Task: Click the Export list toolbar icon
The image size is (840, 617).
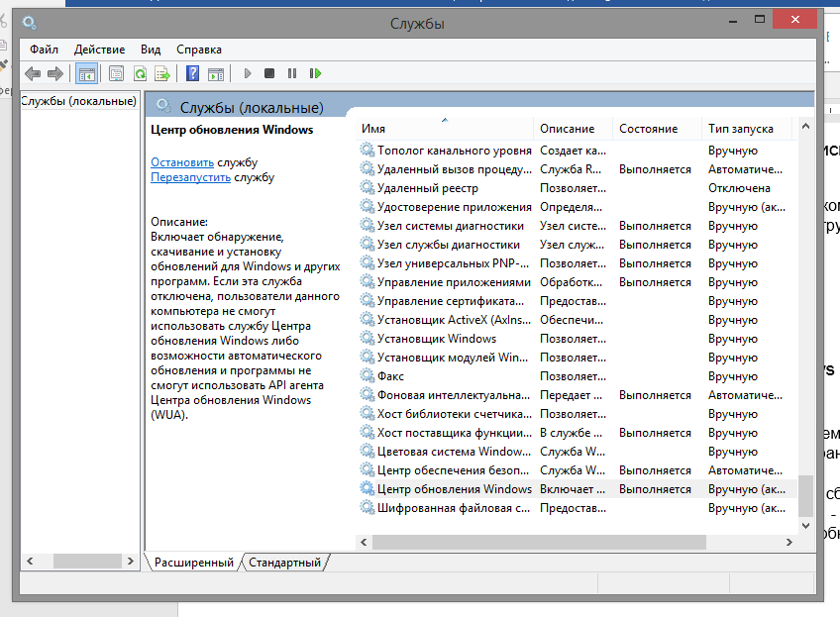Action: (x=162, y=73)
